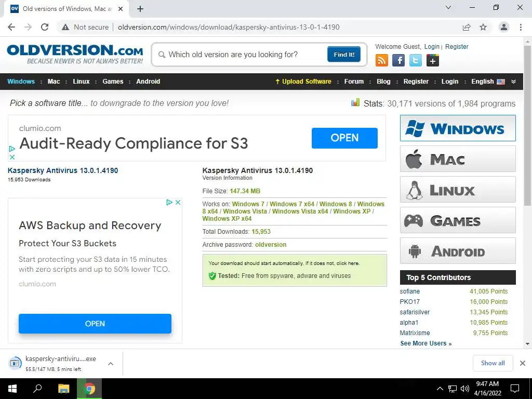Click OPEN on the Audit-Ready Compliance ad
Viewport: 532px width, 399px height.
[344, 138]
